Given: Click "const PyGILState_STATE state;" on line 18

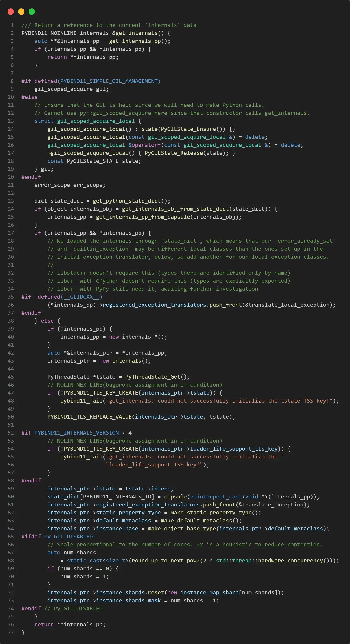Looking at the screenshot, I should [x=94, y=161].
